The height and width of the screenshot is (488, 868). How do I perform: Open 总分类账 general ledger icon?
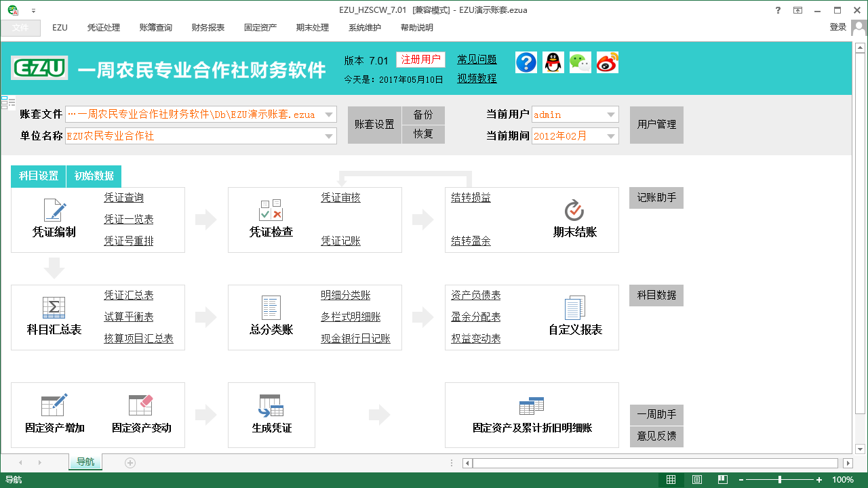[271, 308]
